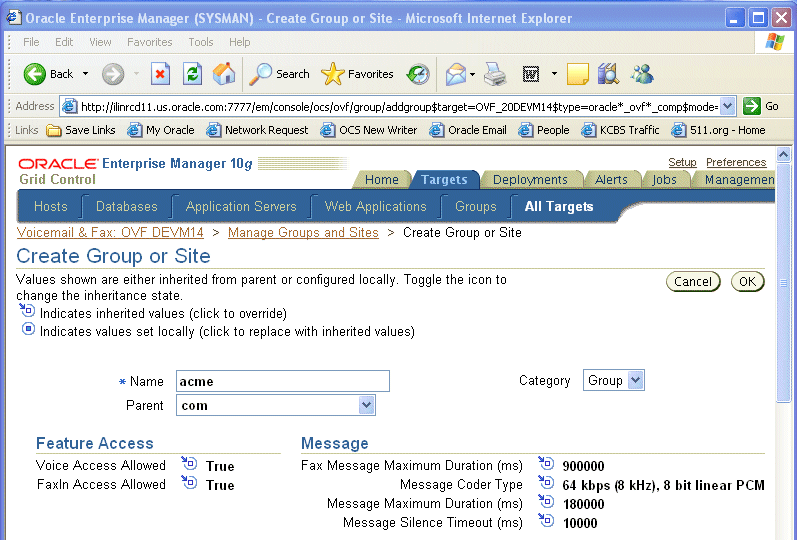Image resolution: width=797 pixels, height=540 pixels.
Task: Click the OK button
Action: pyautogui.click(x=747, y=282)
